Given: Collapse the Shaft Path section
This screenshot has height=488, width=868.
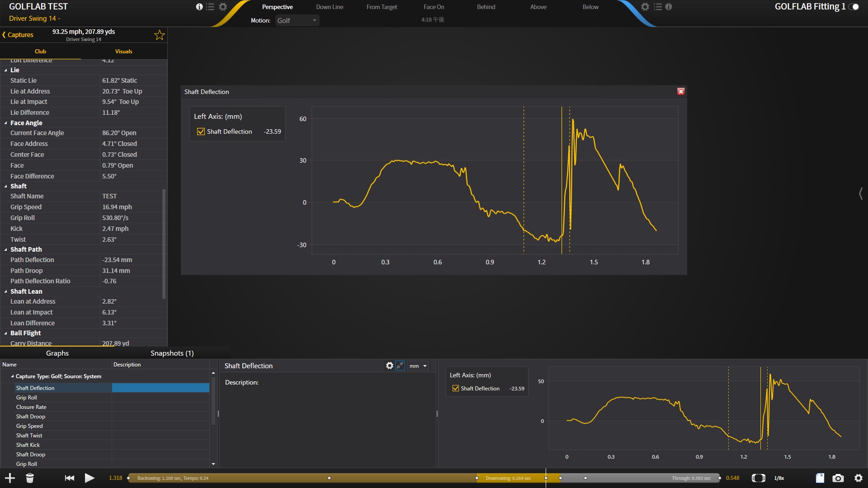Looking at the screenshot, I should 6,249.
